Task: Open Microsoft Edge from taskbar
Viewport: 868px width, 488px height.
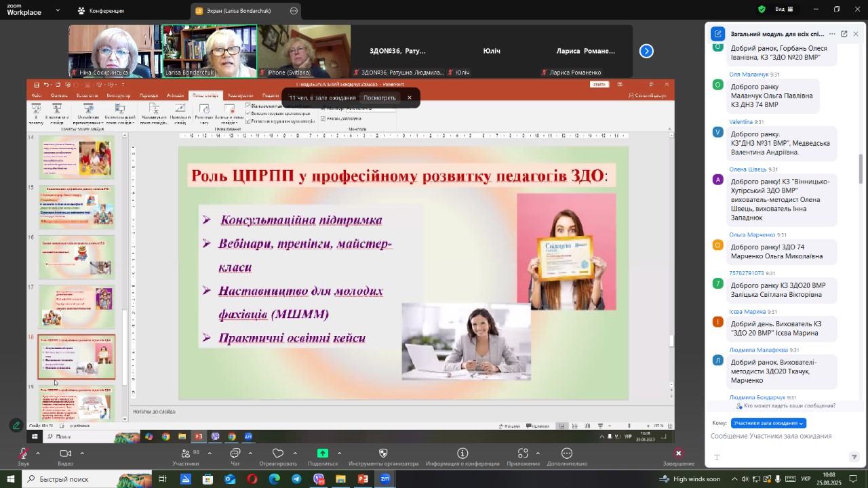Action: [x=274, y=479]
